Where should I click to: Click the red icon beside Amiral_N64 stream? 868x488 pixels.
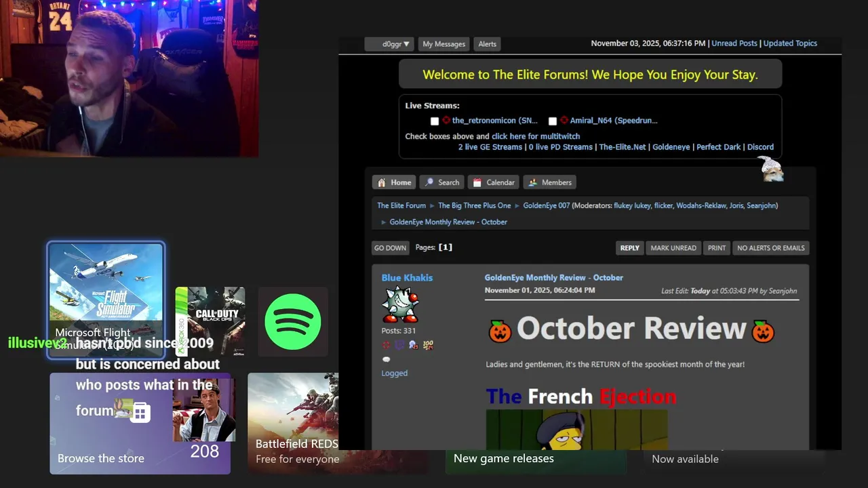tap(564, 121)
